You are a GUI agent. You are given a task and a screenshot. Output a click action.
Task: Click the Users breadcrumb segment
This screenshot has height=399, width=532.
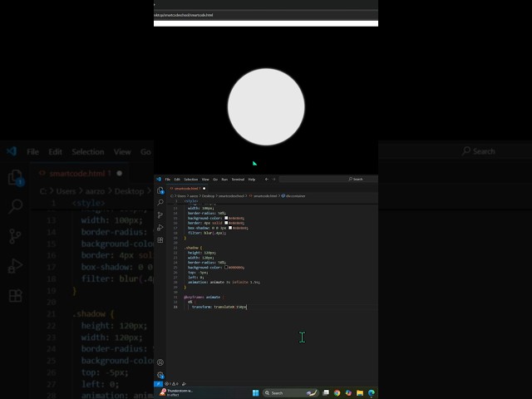point(181,196)
